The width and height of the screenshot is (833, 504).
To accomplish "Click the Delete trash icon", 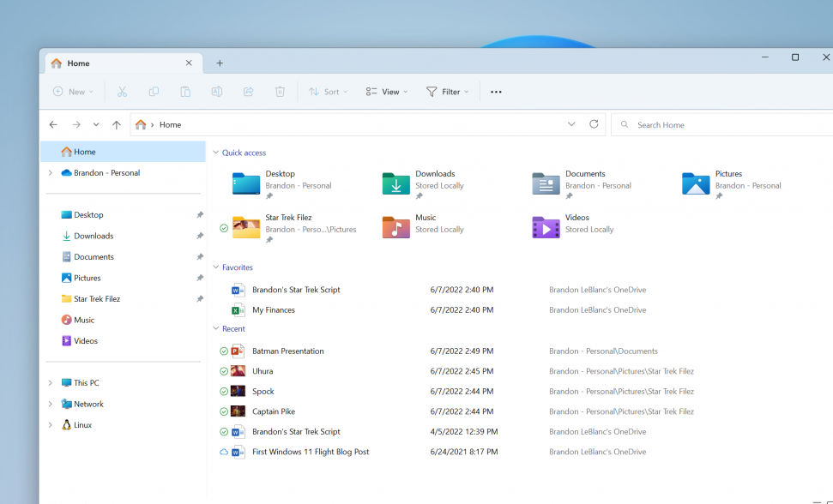I will [280, 91].
